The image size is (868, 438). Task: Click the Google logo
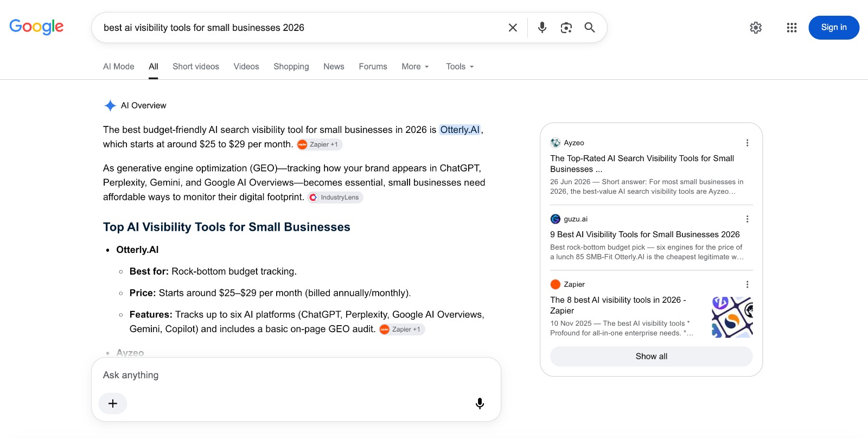pos(36,27)
